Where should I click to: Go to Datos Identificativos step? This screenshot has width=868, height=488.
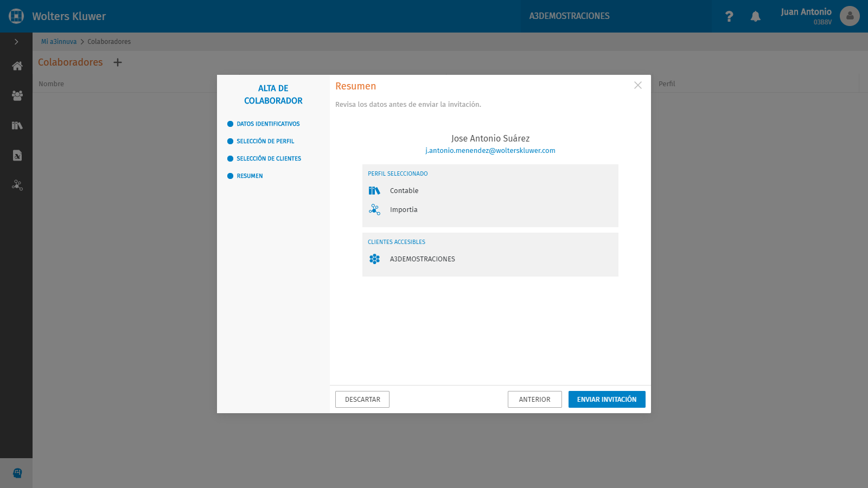(x=264, y=124)
